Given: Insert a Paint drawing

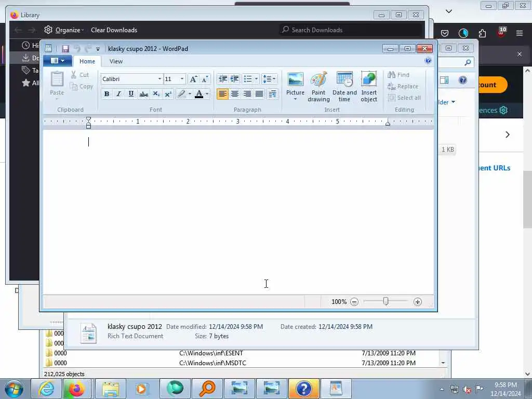Looking at the screenshot, I should tap(318, 87).
